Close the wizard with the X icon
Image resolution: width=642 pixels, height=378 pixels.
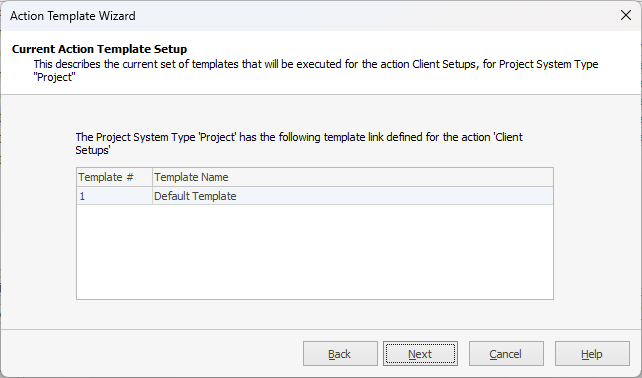tap(626, 16)
